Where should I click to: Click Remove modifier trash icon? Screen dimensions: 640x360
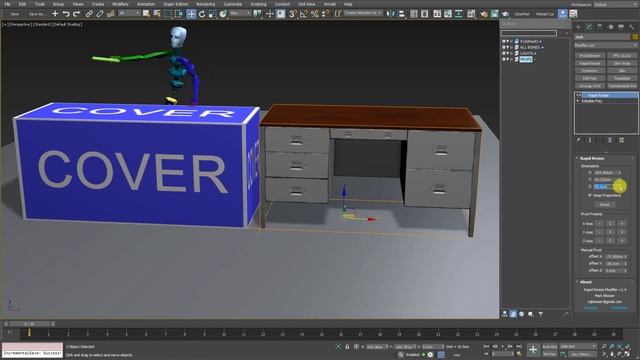click(610, 140)
